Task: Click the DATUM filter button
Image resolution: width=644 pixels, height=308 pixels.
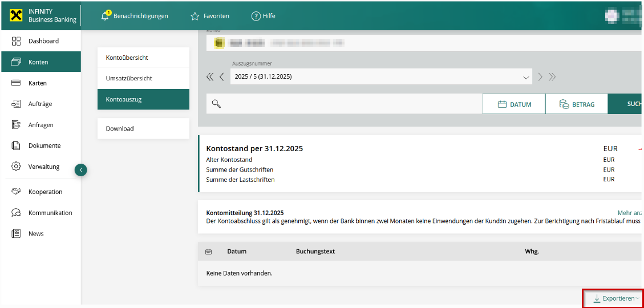Action: tap(514, 104)
